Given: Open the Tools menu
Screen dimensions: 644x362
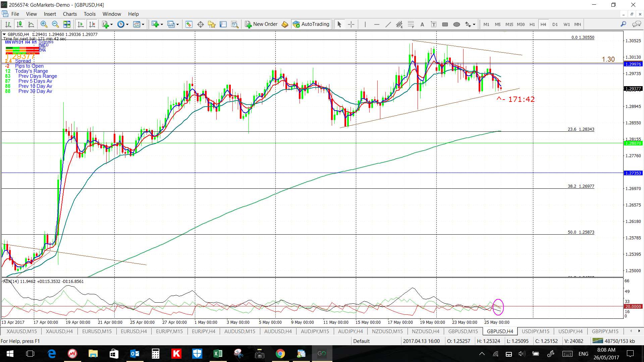Looking at the screenshot, I should click(x=90, y=14).
